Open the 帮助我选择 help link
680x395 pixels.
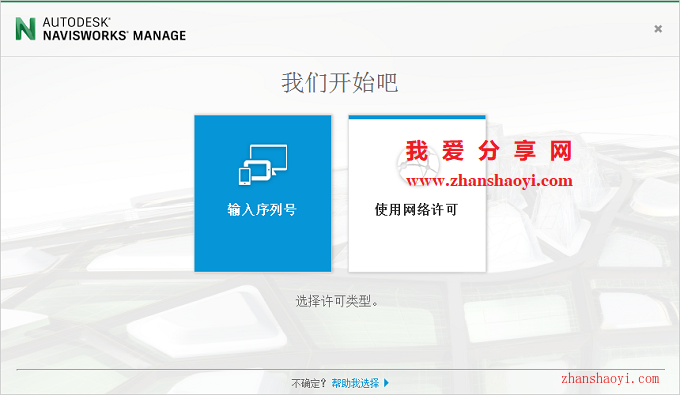pos(355,383)
